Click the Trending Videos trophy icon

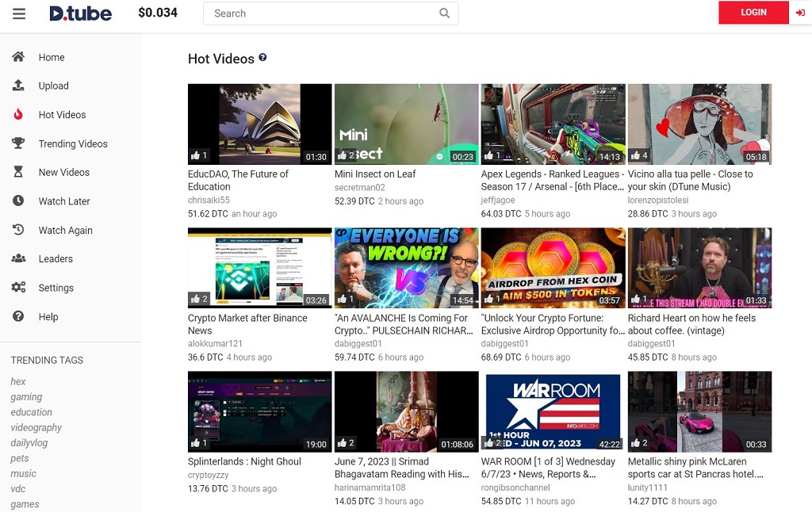pos(18,143)
